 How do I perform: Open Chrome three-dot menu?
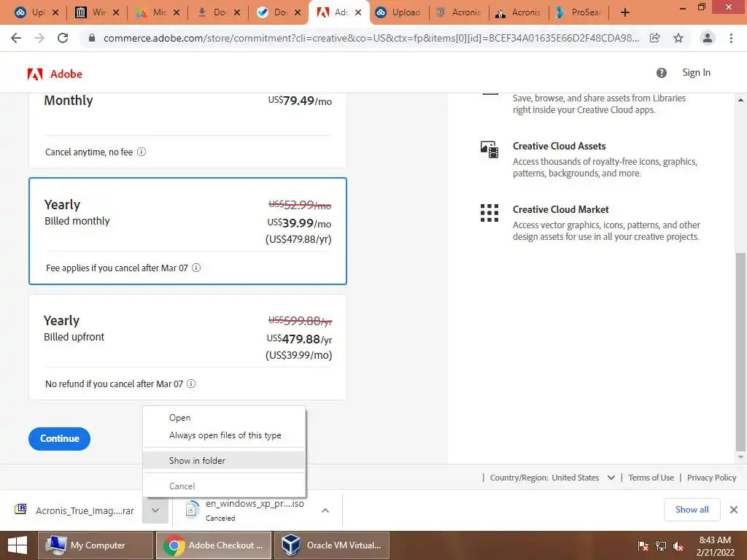pyautogui.click(x=731, y=38)
